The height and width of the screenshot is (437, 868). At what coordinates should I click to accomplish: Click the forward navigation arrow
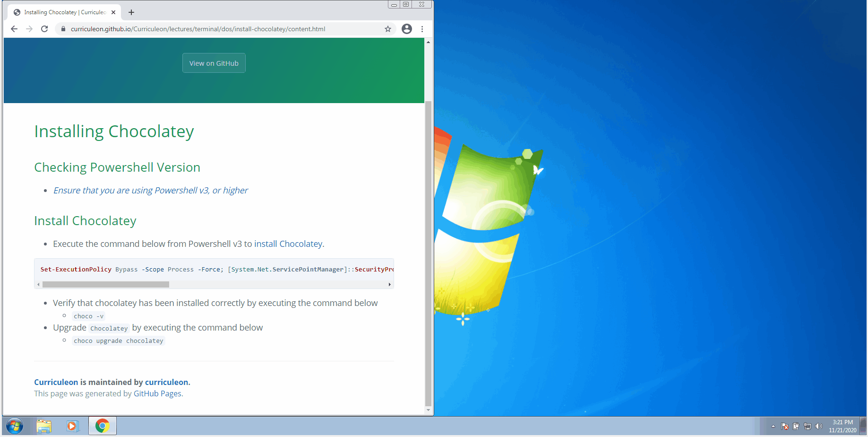click(29, 29)
